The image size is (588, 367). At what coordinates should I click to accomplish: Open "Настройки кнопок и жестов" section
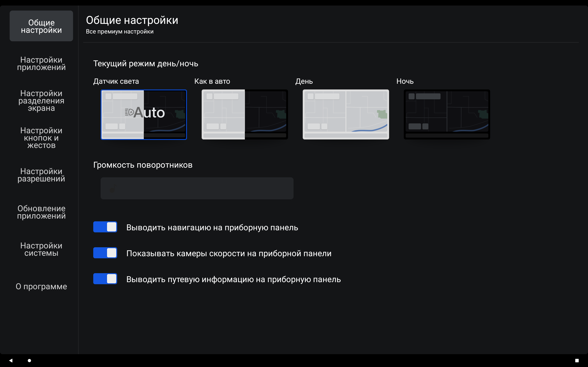click(x=41, y=138)
